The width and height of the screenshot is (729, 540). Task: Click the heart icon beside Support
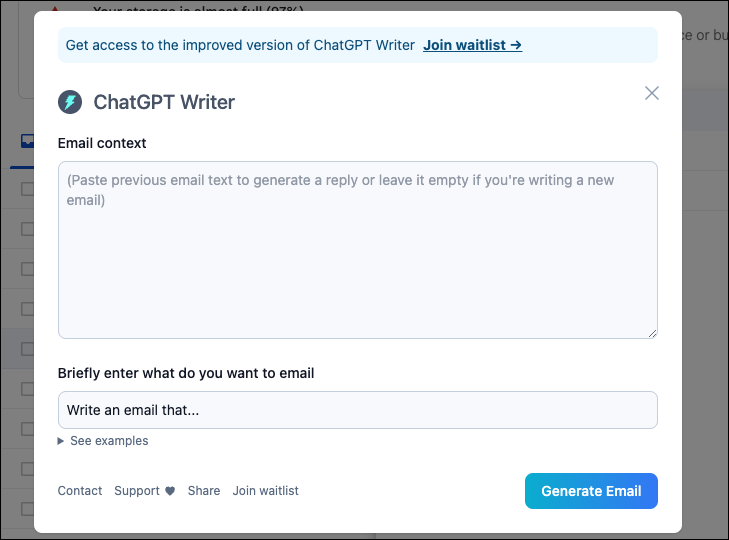[170, 491]
